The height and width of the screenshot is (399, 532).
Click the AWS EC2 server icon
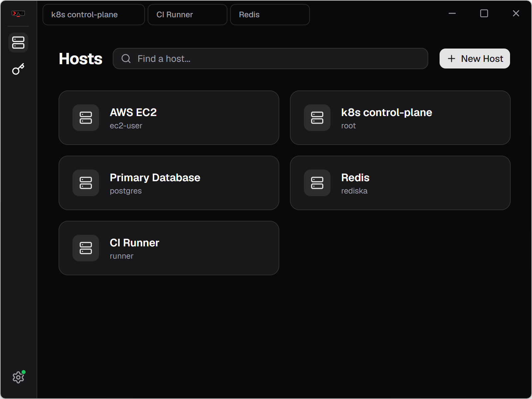(86, 118)
